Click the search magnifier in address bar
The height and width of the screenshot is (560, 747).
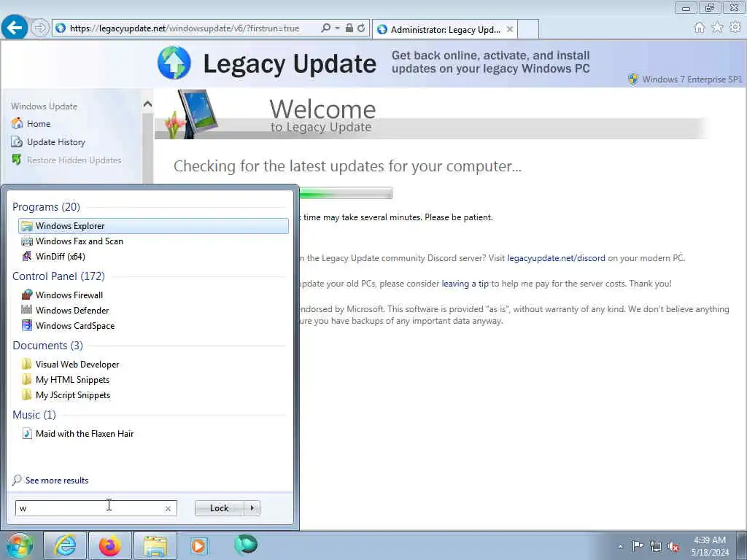[326, 28]
